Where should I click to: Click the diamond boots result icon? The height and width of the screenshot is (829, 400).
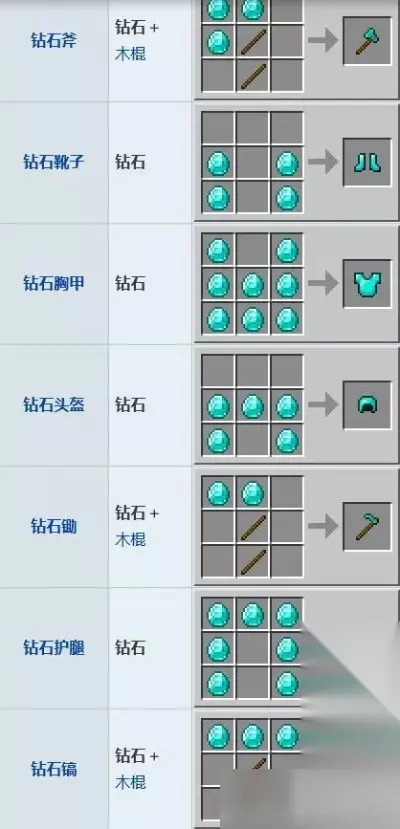click(367, 162)
